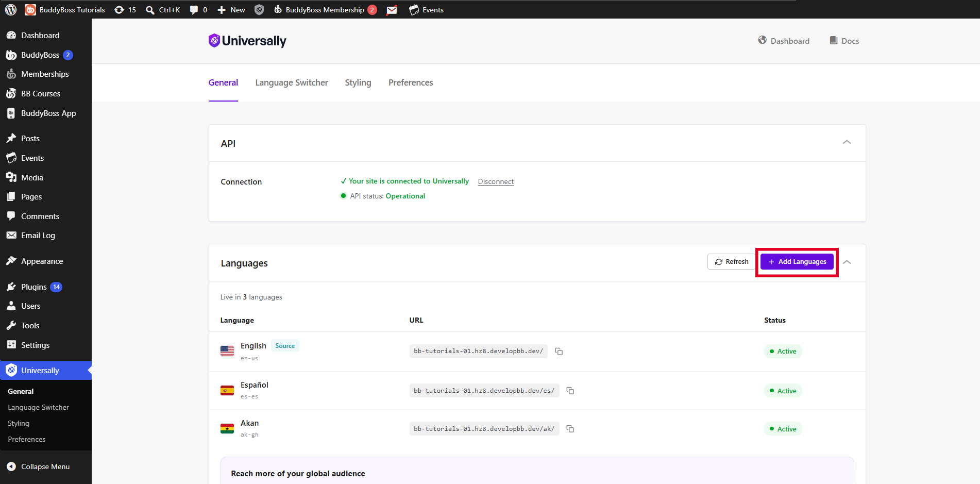Open Styling sidebar submenu item
The height and width of the screenshot is (484, 980).
point(19,423)
